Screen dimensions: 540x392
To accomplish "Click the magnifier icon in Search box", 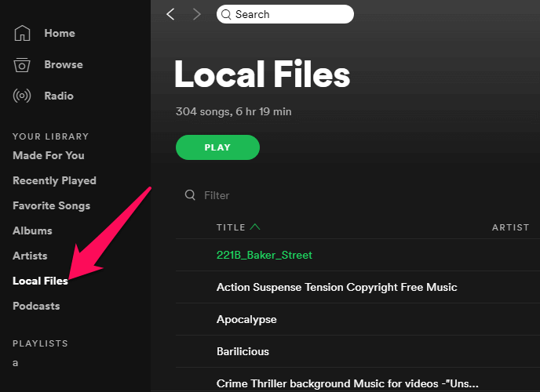I will [x=226, y=14].
